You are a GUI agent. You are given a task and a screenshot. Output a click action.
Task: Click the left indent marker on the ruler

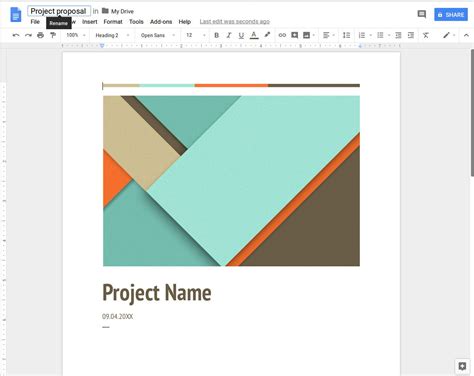tap(102, 46)
